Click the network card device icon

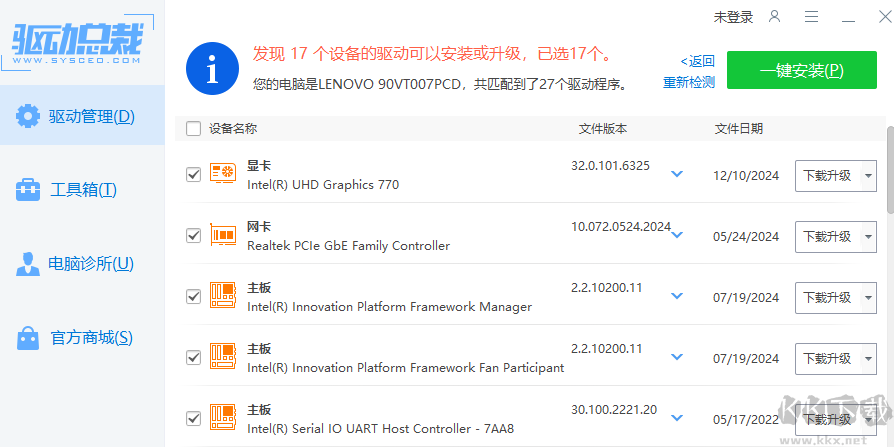click(223, 236)
